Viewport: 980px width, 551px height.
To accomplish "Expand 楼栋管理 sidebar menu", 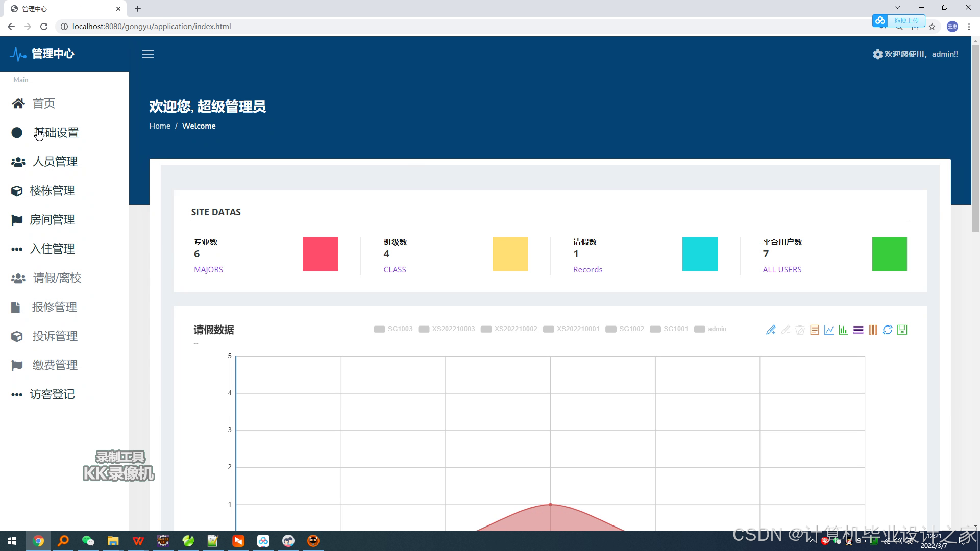I will [x=52, y=191].
